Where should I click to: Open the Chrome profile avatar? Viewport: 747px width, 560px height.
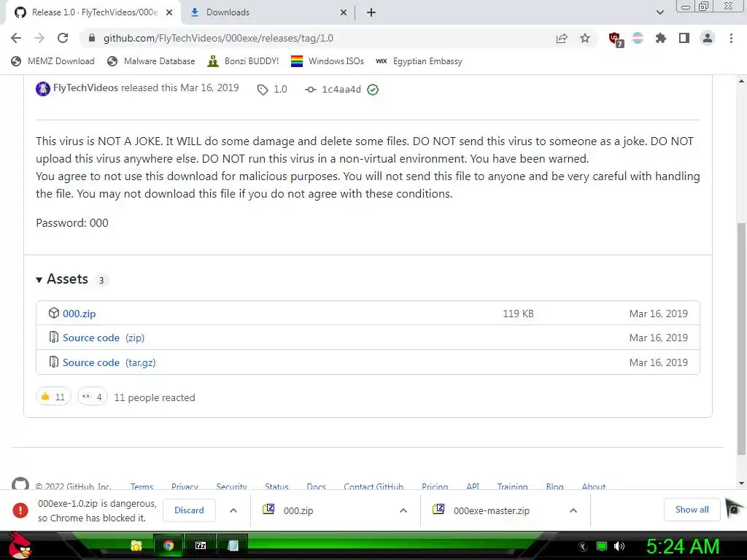tap(708, 38)
